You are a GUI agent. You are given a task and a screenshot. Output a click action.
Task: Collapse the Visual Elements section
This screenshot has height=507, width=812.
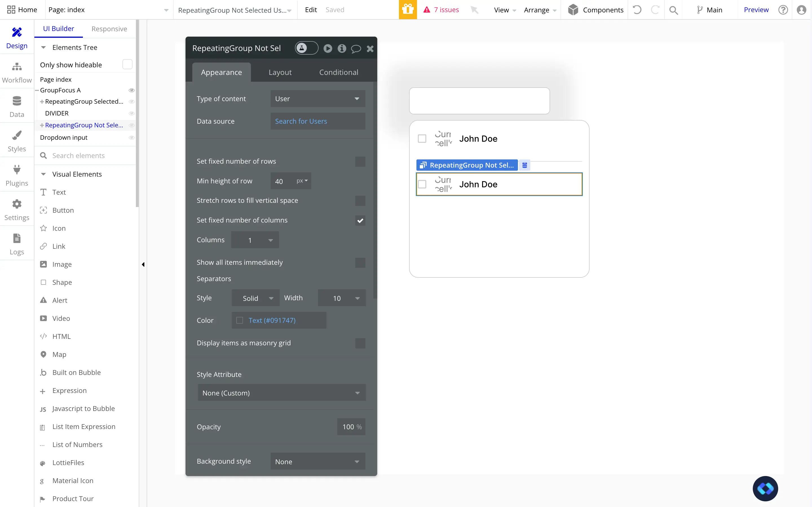[x=43, y=174]
